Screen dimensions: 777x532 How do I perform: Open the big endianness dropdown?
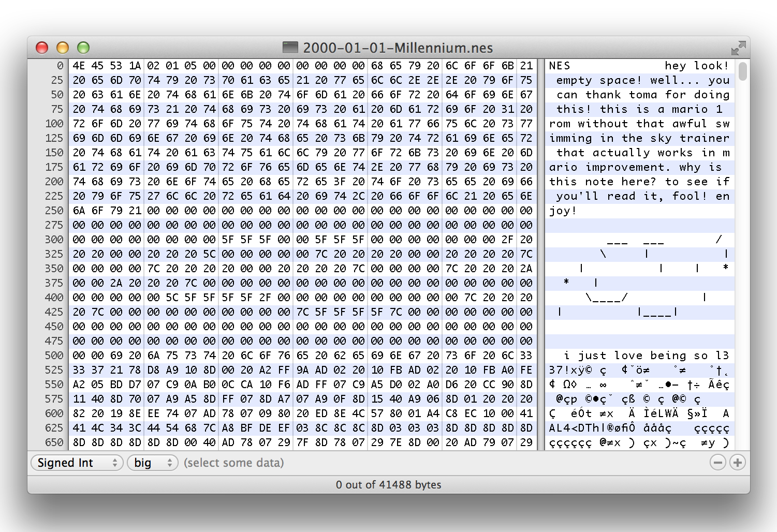[x=153, y=463]
